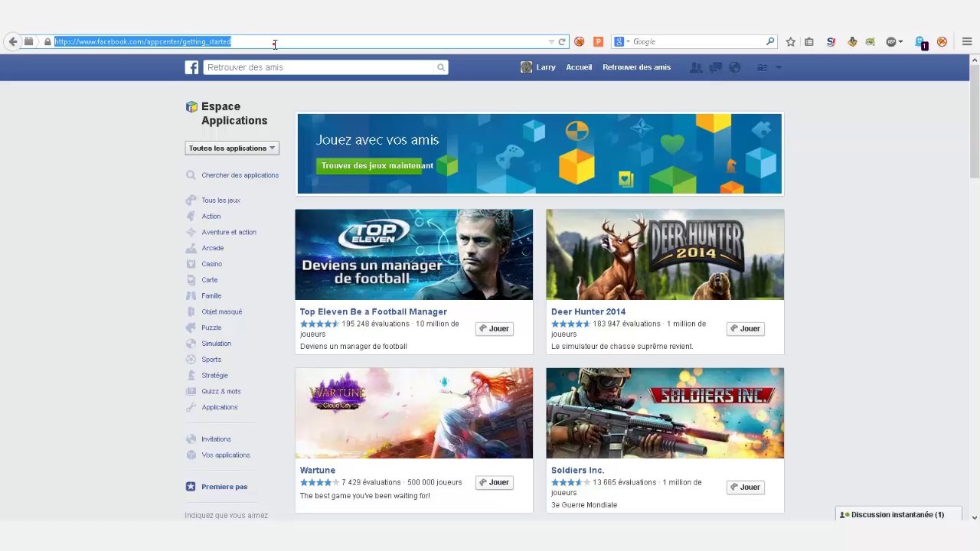
Task: Open the Stratégie category
Action: (215, 376)
